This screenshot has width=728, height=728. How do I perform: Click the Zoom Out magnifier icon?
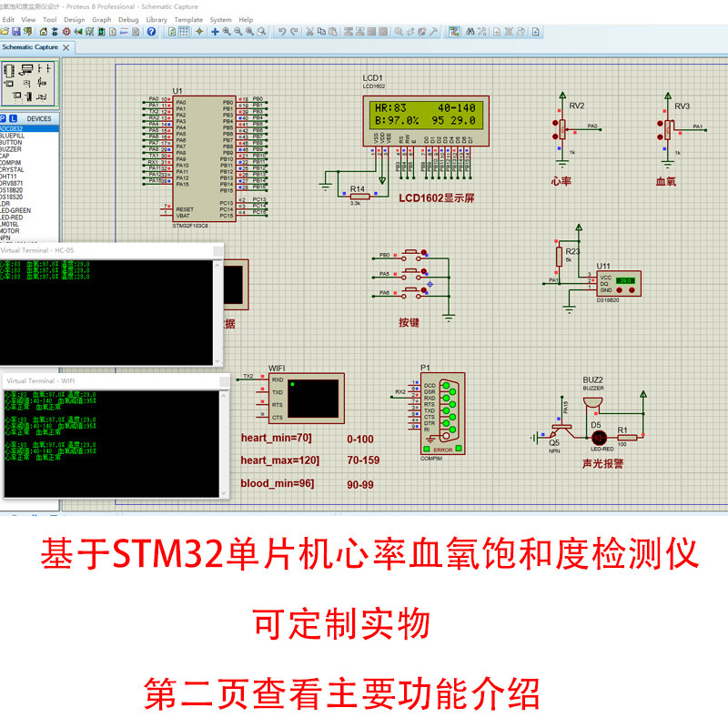coord(238,32)
